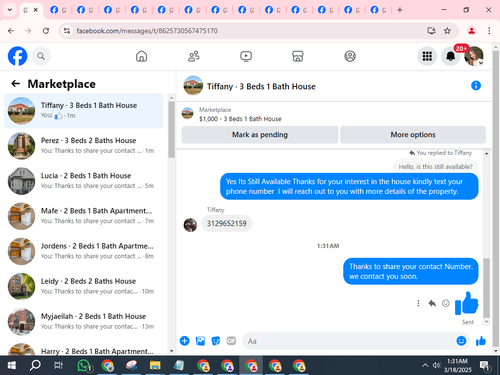Viewport: 500px width, 375px height.
Task: Open Leidy 2 Beds 2 Baths House conversation
Action: pos(84,286)
